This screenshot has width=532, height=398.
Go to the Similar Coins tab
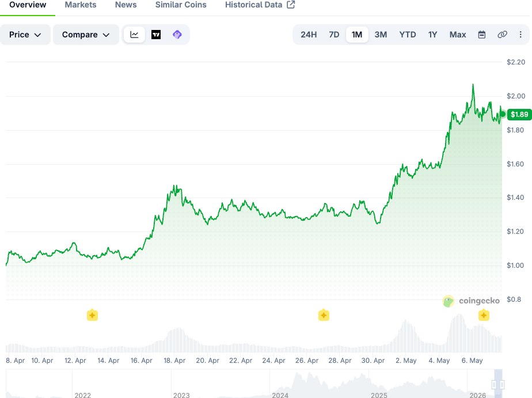tap(181, 5)
